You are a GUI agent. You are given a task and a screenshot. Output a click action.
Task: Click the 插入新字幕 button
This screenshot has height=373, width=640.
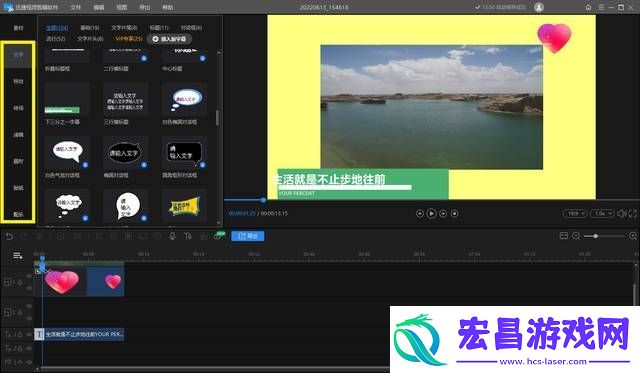click(x=169, y=39)
